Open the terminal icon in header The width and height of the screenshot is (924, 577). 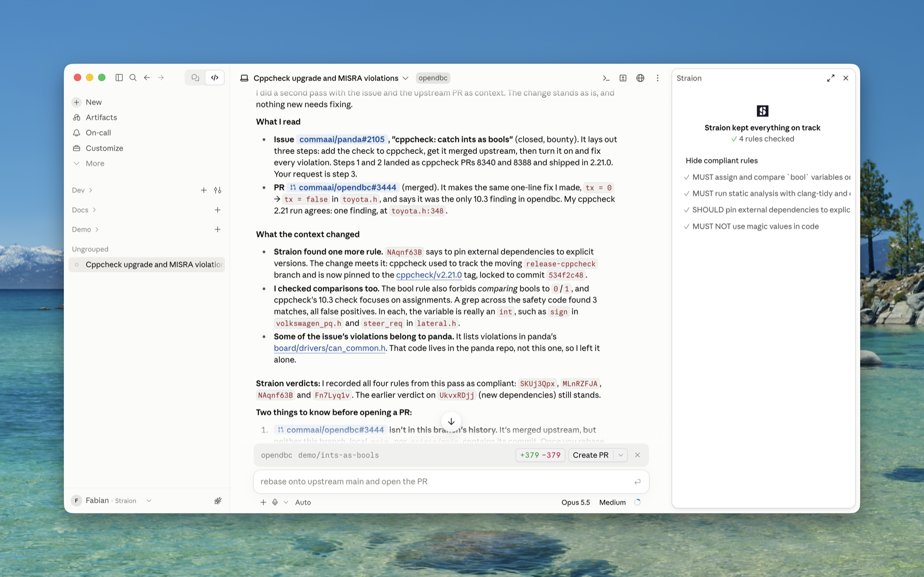(606, 78)
